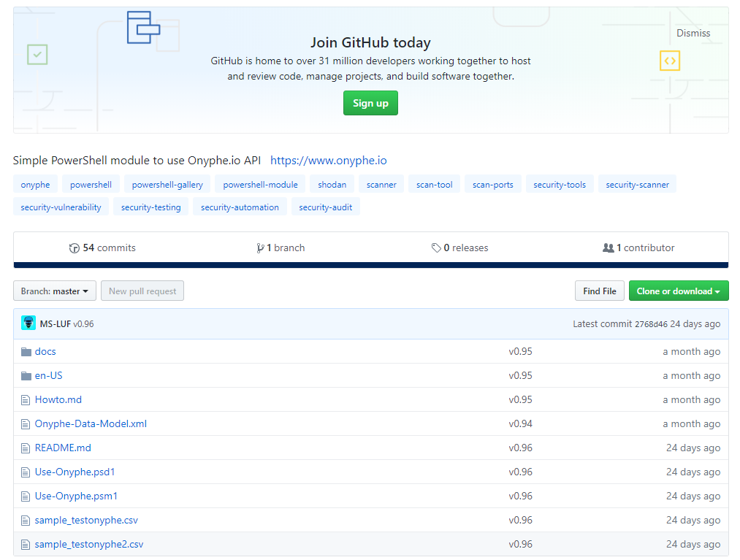Dismiss the Join GitHub banner
Screen dimensions: 740x560
click(693, 33)
